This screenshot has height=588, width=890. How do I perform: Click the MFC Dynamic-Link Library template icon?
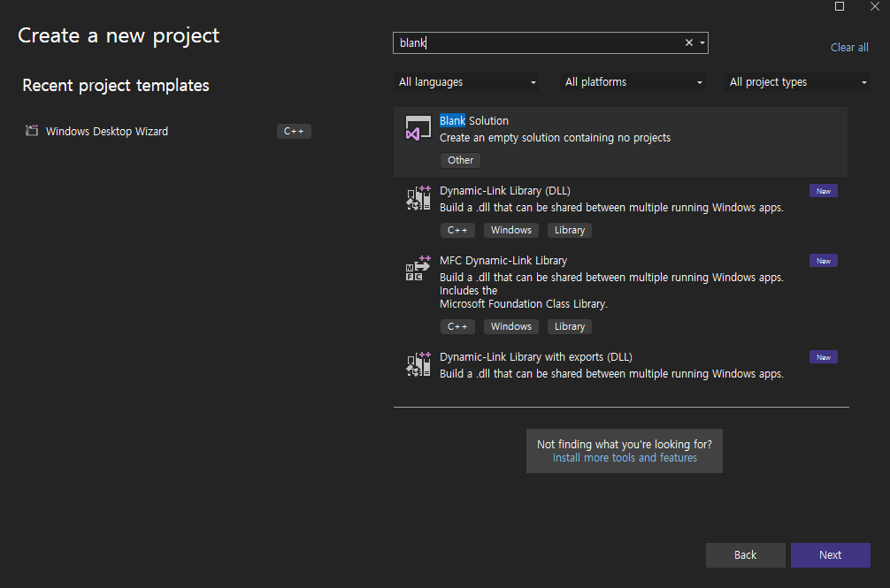418,268
